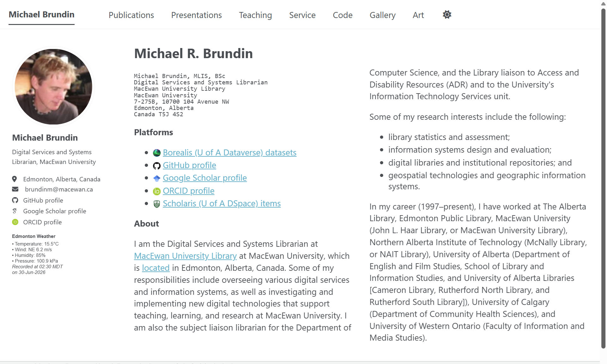Screen dimensions: 607x364
Task: Click the sidebar brundinm@macewan.ca email link
Action: pyautogui.click(x=59, y=189)
